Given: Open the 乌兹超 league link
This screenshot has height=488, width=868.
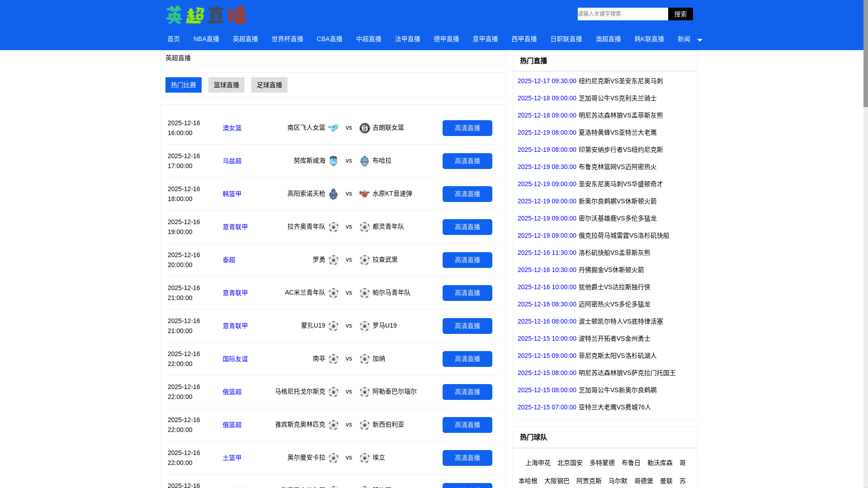Looking at the screenshot, I should click(232, 161).
